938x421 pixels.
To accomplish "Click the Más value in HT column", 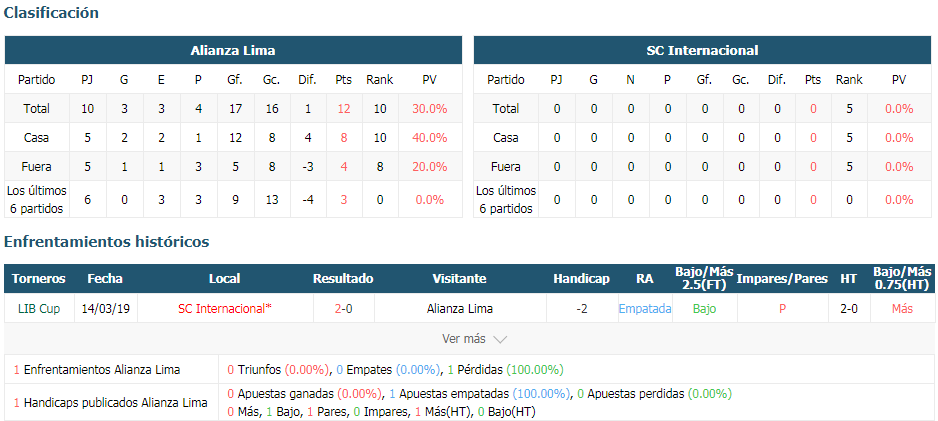I will point(902,309).
